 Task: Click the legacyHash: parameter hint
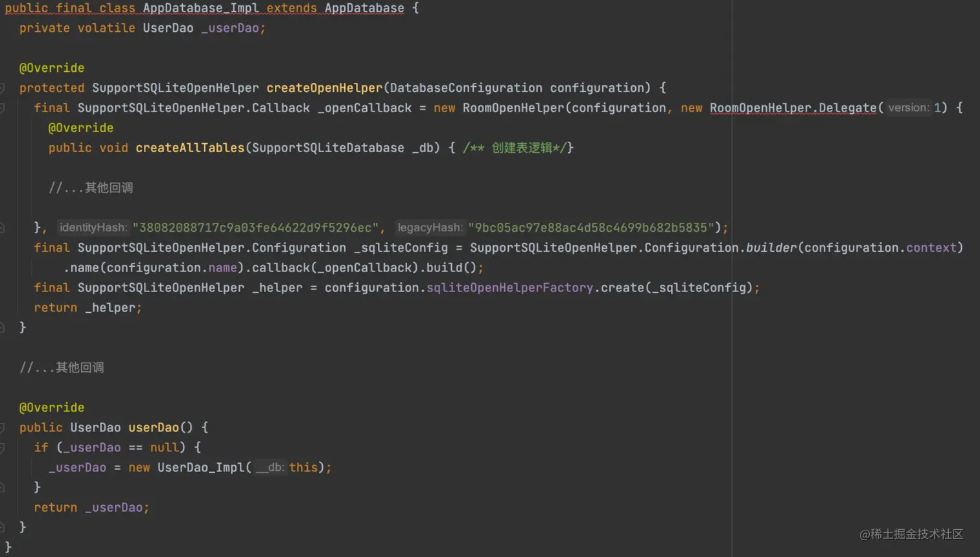430,227
